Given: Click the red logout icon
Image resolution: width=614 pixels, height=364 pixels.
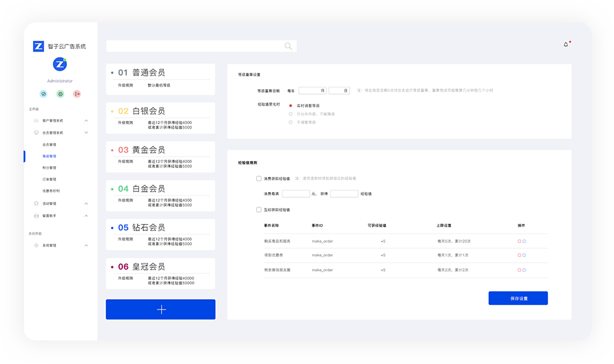Looking at the screenshot, I should [x=76, y=94].
